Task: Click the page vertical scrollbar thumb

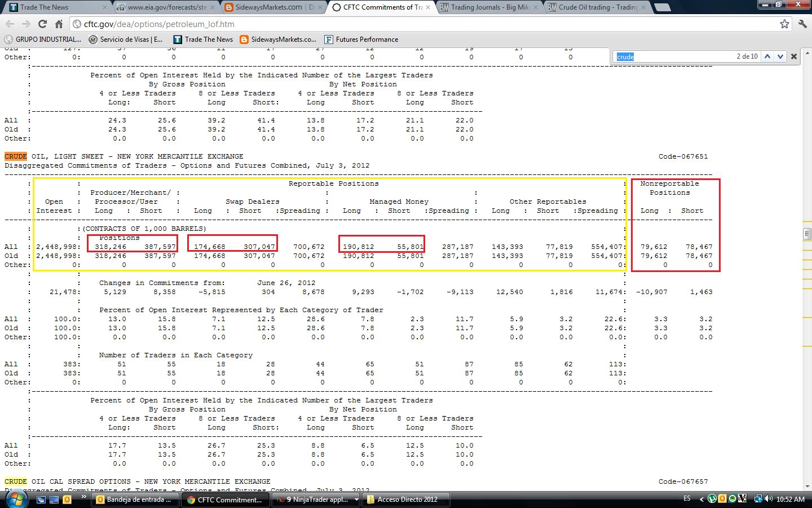Action: click(x=807, y=233)
